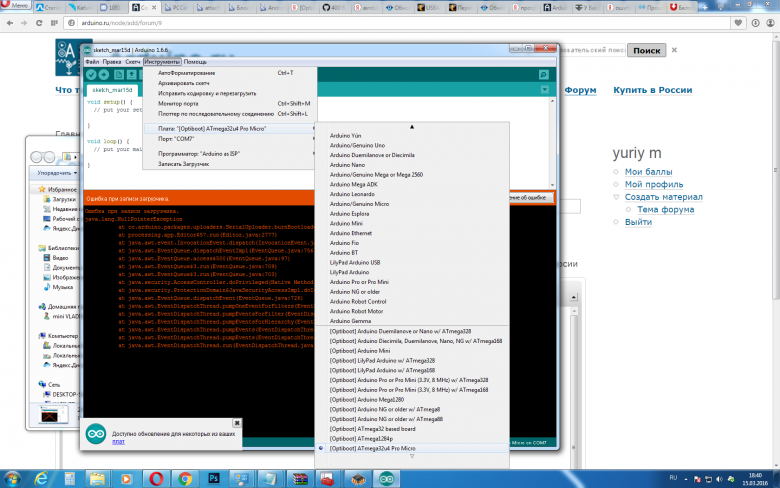Close the update notification popup
The width and height of the screenshot is (780, 488).
click(x=237, y=423)
